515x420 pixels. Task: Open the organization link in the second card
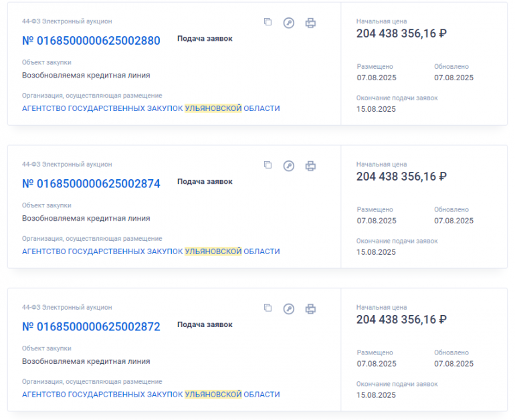click(x=150, y=251)
